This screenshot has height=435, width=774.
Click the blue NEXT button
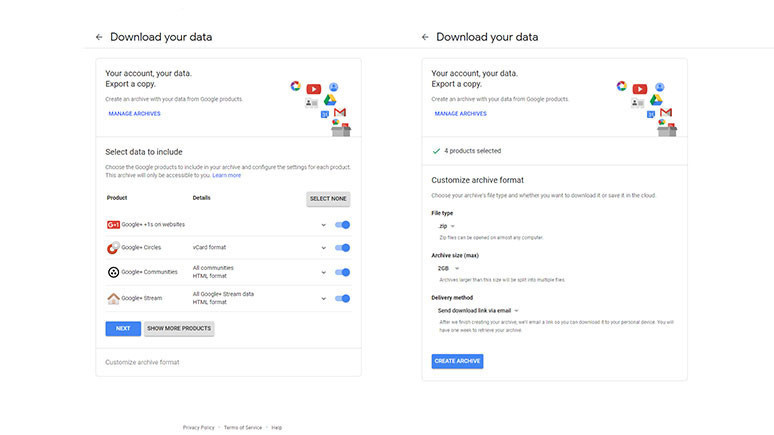click(x=123, y=328)
